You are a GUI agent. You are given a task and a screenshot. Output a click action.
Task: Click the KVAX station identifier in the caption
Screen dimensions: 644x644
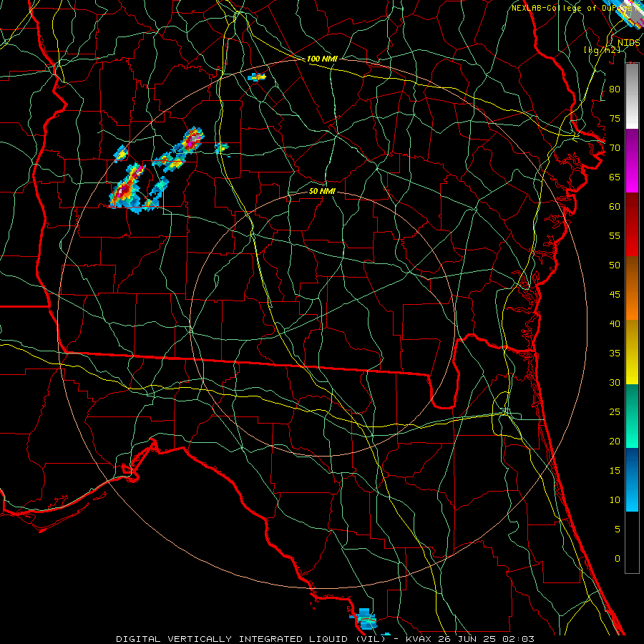pos(419,639)
